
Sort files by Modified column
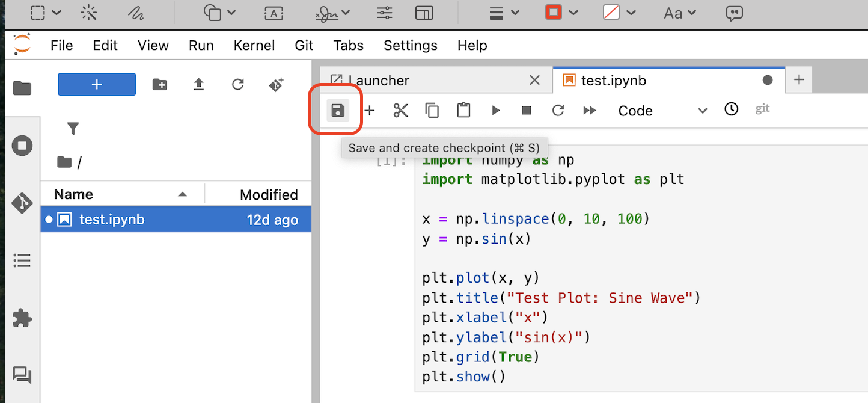pos(258,194)
